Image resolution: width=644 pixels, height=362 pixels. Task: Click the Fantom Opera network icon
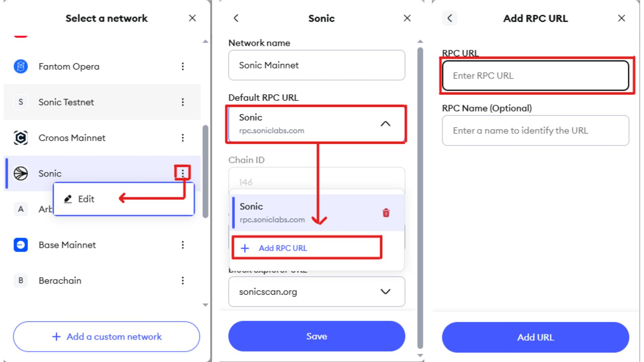(x=20, y=66)
